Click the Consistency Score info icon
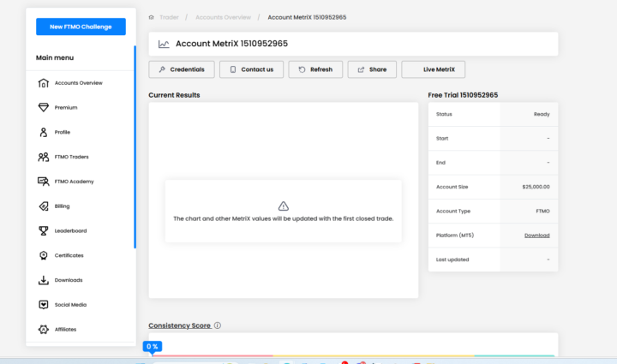Viewport: 617px width, 364px height. [218, 325]
